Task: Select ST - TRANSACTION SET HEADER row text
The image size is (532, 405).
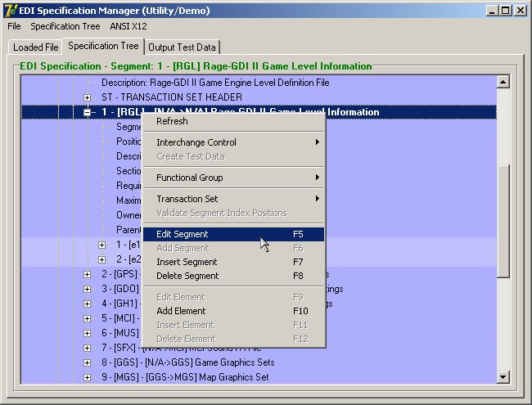Action: point(172,97)
